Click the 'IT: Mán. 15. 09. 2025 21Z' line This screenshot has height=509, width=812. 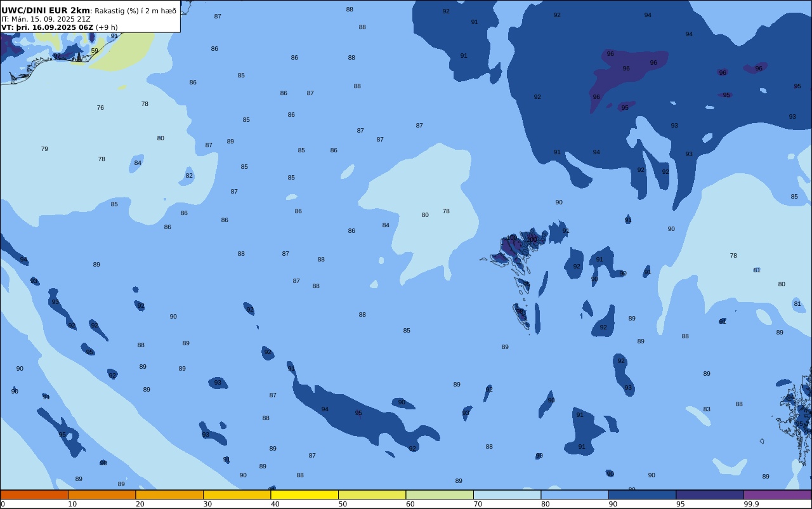[x=46, y=19]
